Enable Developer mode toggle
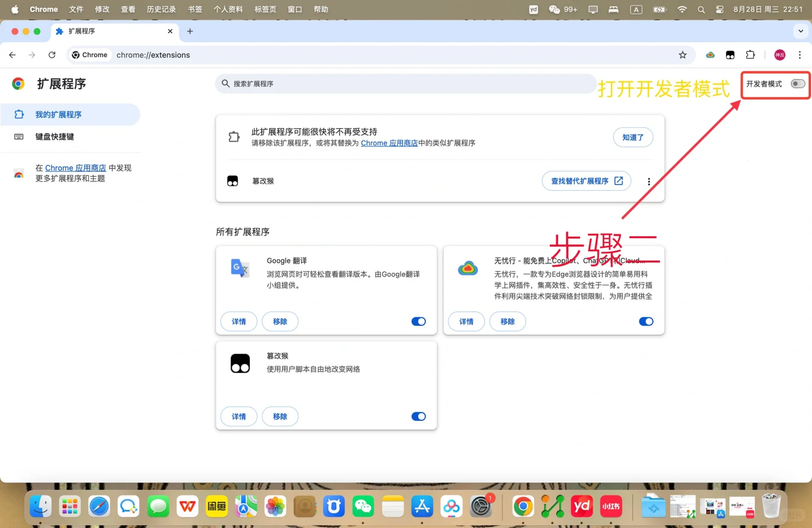 797,84
